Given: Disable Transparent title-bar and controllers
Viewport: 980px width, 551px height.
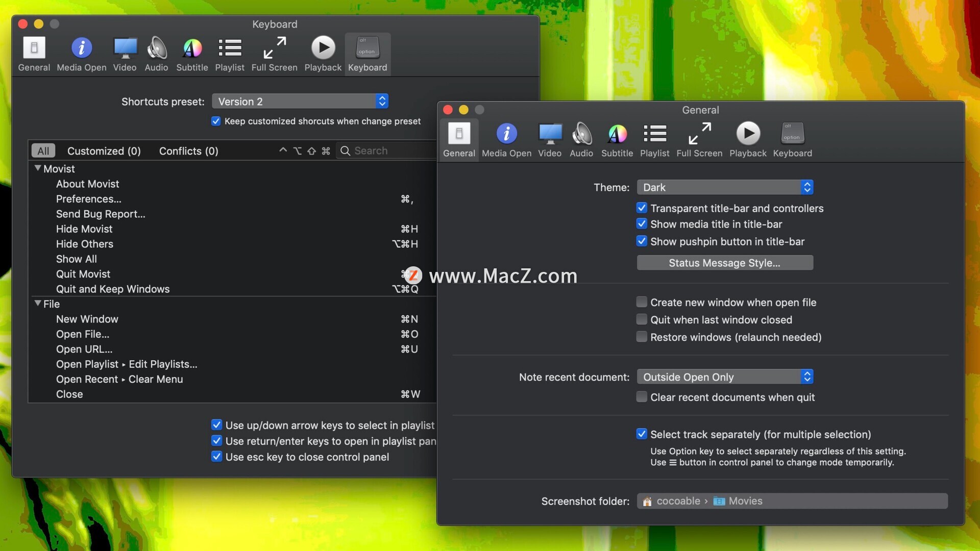Looking at the screenshot, I should (642, 208).
